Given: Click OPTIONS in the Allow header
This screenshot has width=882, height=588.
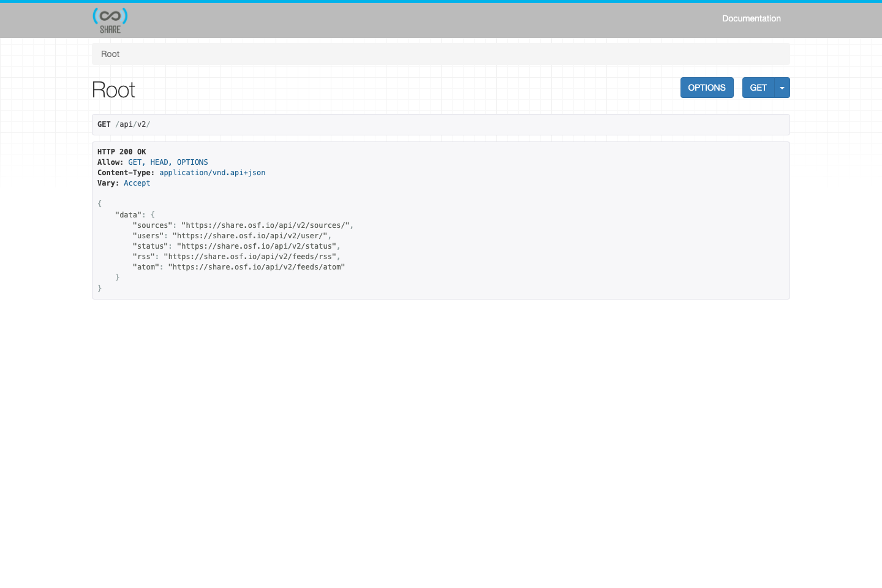Looking at the screenshot, I should (x=192, y=162).
